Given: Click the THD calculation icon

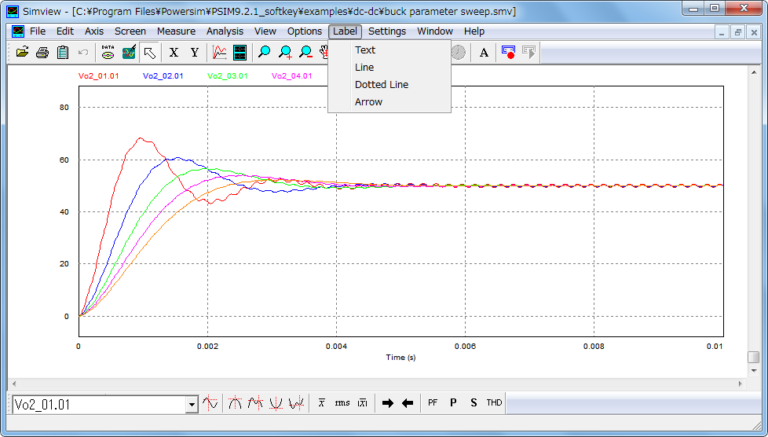Looking at the screenshot, I should tap(494, 403).
